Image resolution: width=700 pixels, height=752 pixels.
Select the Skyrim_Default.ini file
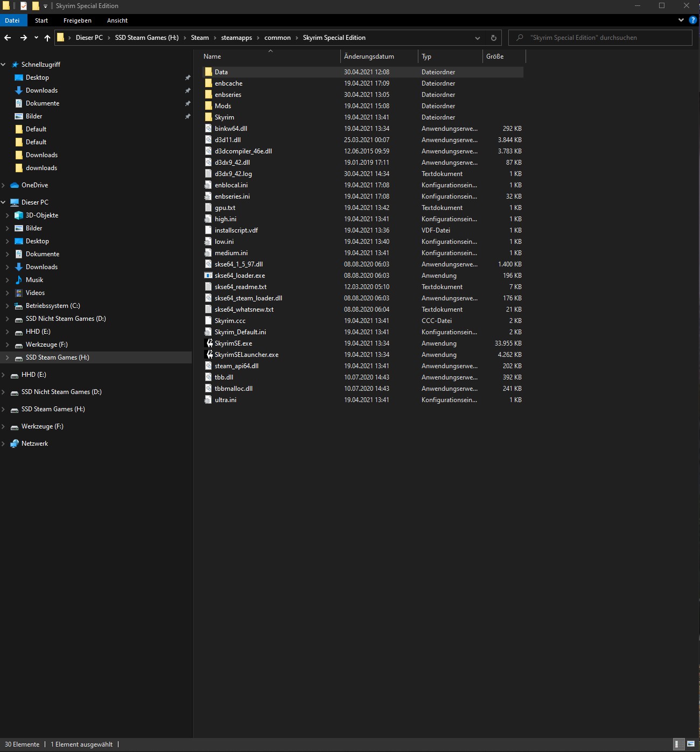click(x=363, y=332)
